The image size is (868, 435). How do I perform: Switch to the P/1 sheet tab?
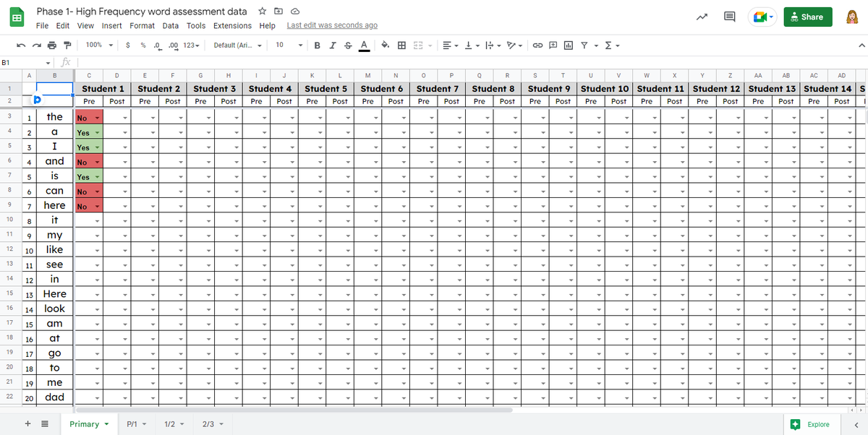tap(136, 424)
